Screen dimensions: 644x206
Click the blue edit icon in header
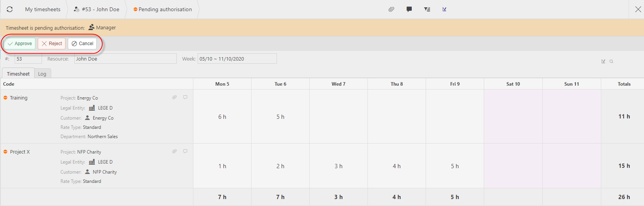coord(444,9)
